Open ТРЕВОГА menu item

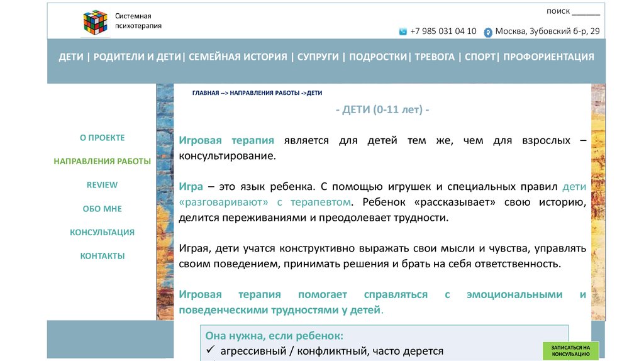coord(435,57)
